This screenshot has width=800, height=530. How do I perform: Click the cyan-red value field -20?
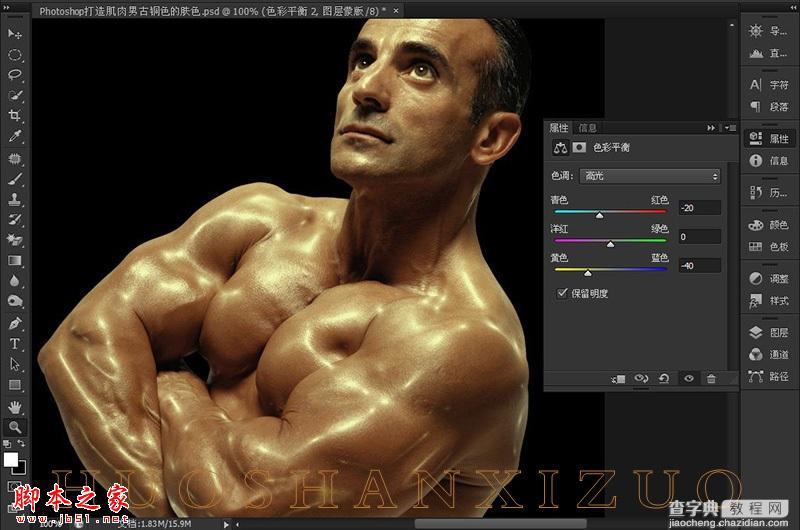point(699,208)
